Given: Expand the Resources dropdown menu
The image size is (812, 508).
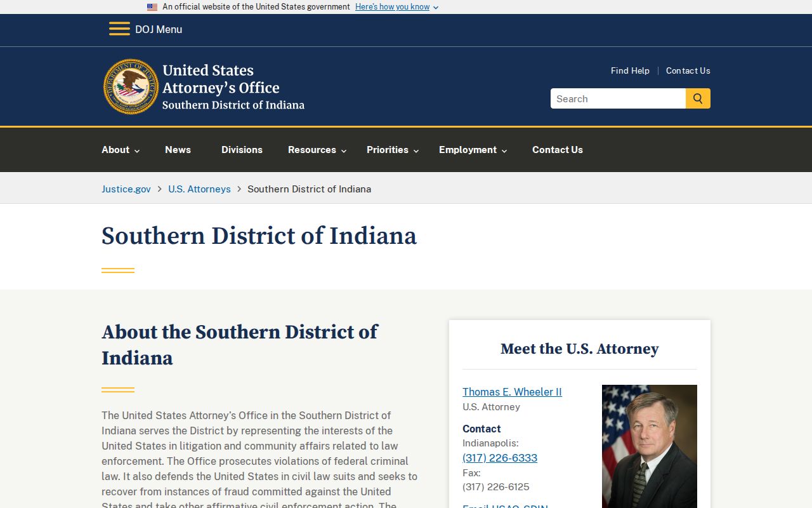Looking at the screenshot, I should [x=317, y=150].
